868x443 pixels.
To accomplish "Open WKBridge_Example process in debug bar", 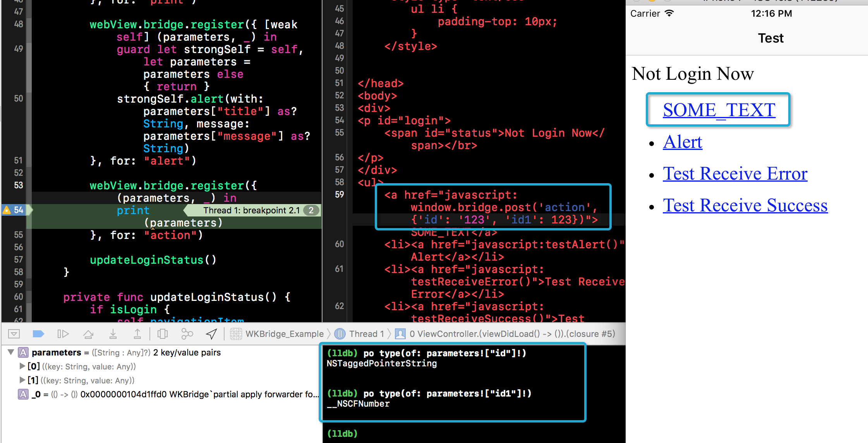I will [x=284, y=334].
